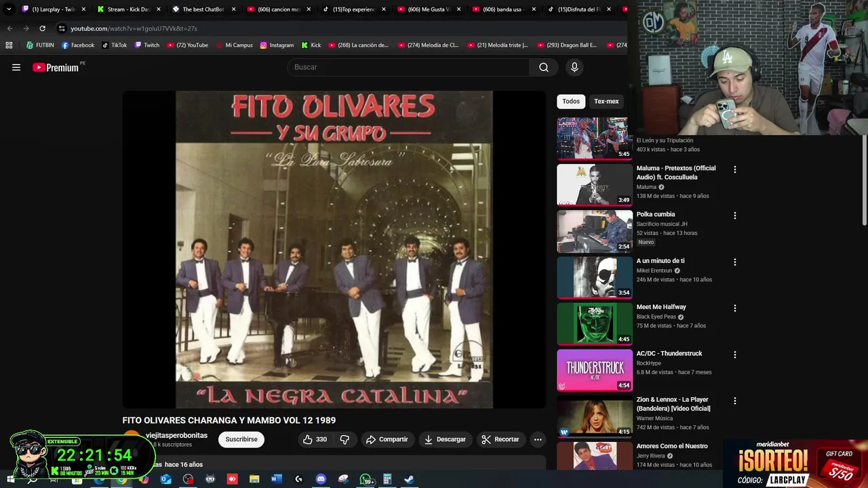
Task: Open the Mi Campus bookmark
Action: 234,45
